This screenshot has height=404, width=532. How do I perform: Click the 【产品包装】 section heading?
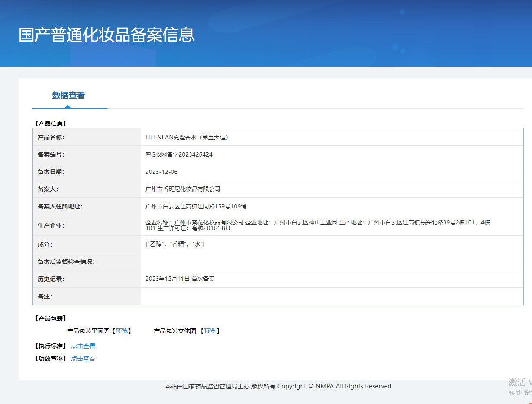click(x=50, y=318)
